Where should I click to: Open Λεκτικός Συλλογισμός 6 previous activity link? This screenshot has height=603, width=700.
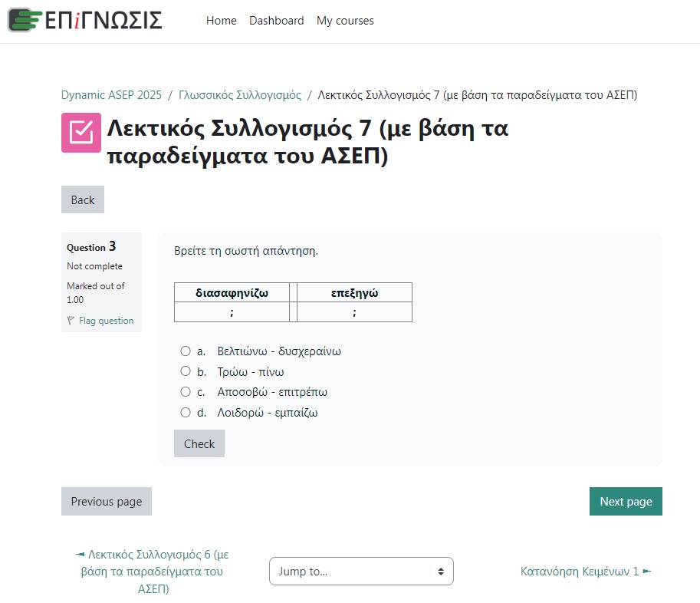click(153, 572)
